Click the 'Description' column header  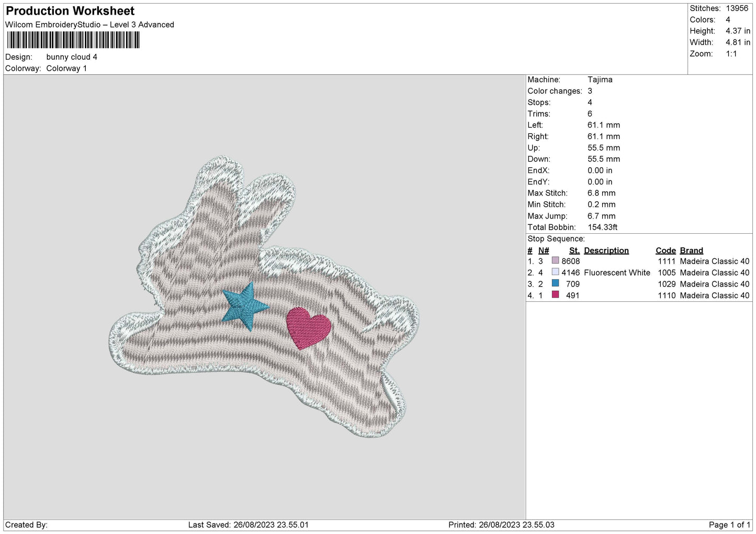point(606,251)
